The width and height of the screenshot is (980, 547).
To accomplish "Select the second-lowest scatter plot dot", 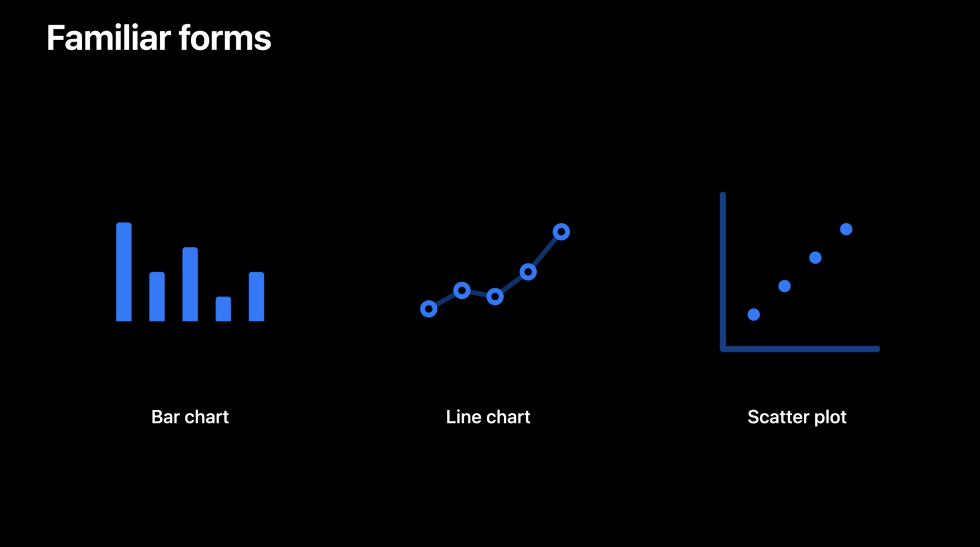I will pos(785,286).
